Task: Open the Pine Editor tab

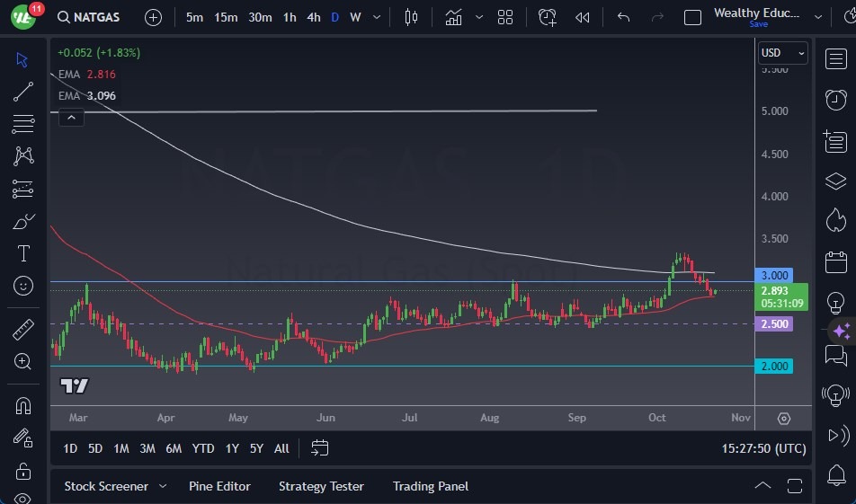Action: (219, 486)
